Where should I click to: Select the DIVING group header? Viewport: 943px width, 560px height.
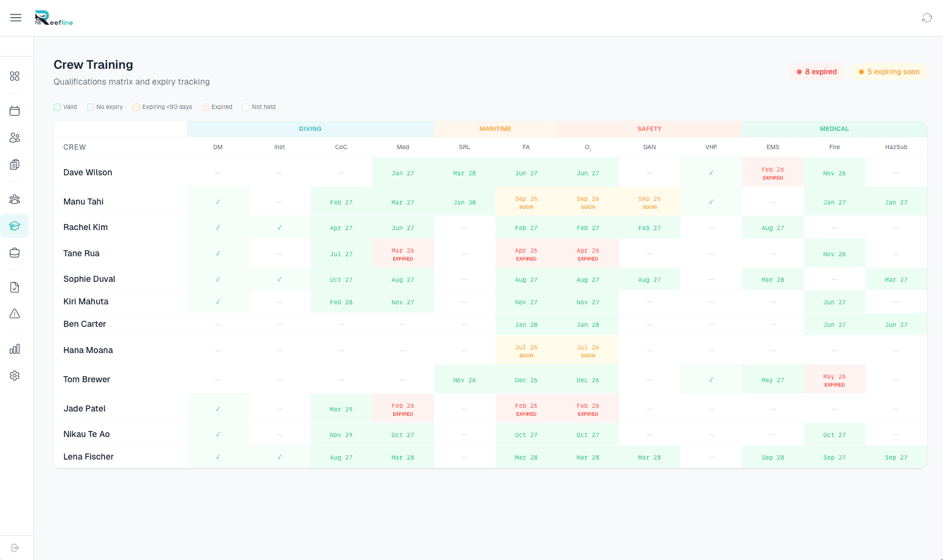pos(310,129)
